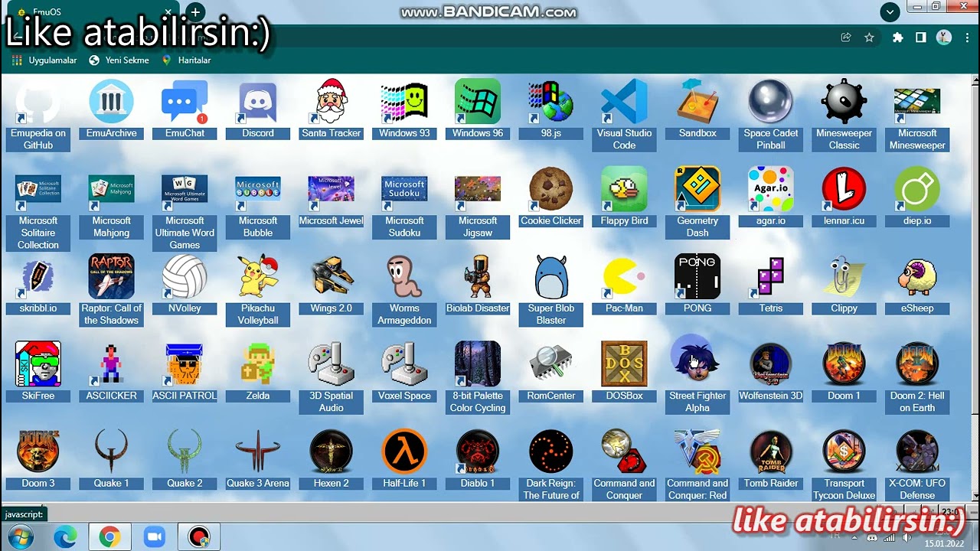980x551 pixels.
Task: Open Bandicam recorder in the taskbar
Action: [199, 537]
